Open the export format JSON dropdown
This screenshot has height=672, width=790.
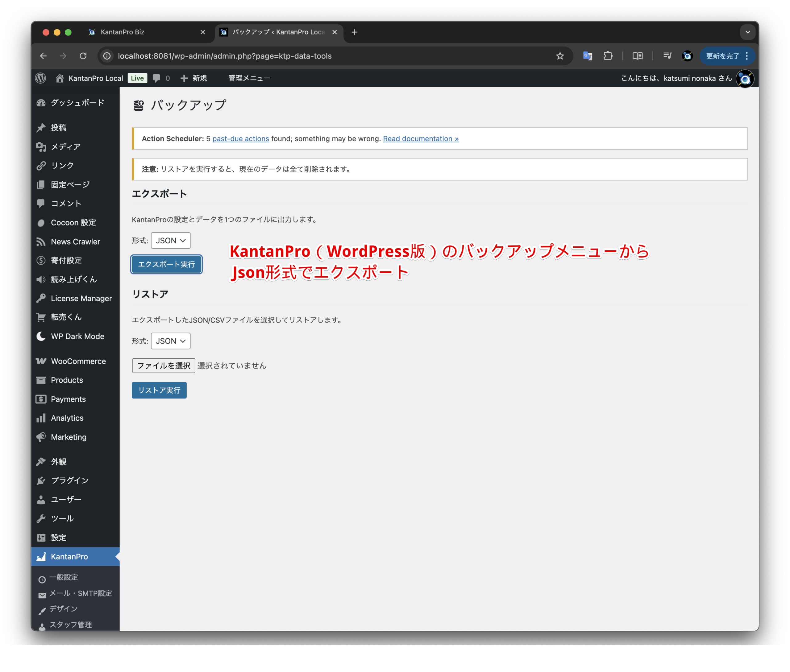(170, 241)
